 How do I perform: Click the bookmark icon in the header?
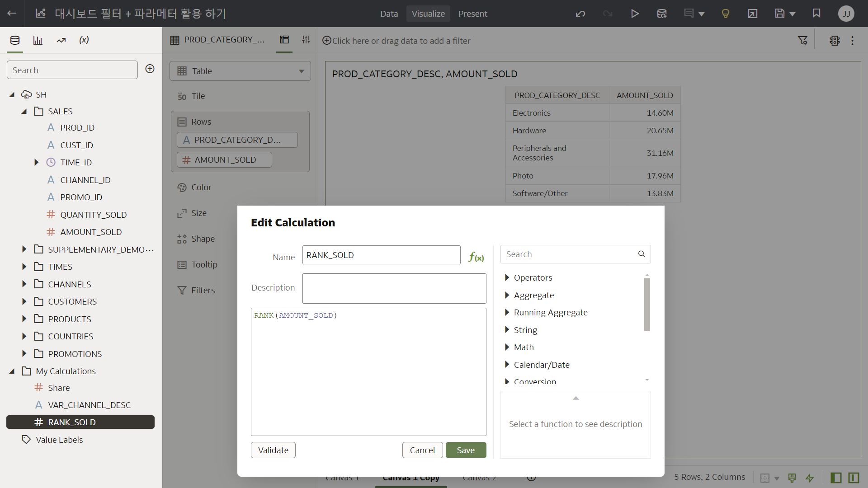[816, 14]
